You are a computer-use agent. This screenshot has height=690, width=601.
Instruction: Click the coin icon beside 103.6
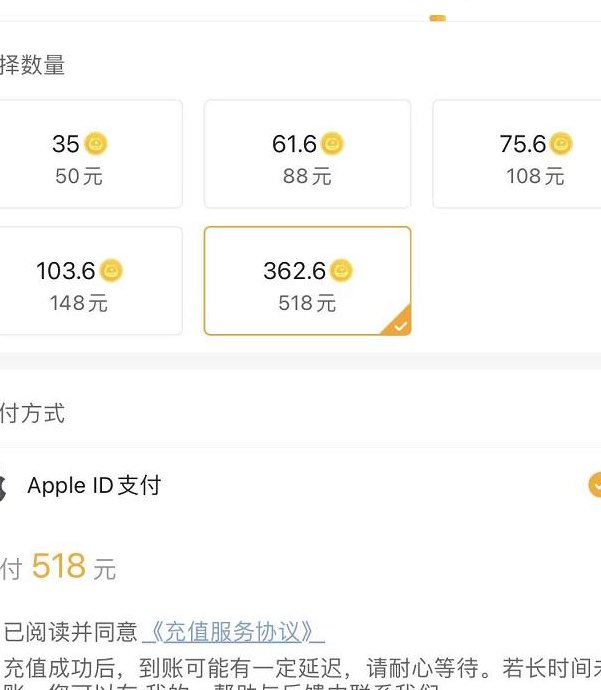(111, 270)
